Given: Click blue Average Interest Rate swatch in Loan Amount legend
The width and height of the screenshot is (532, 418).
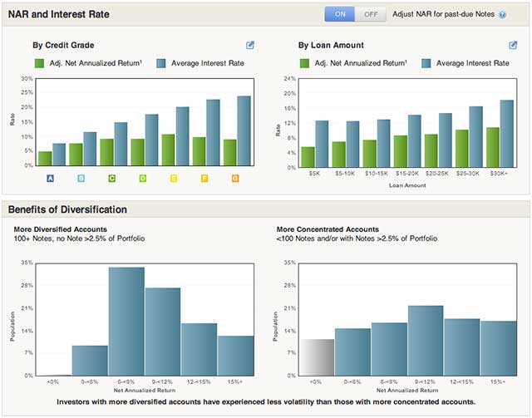Looking at the screenshot, I should point(426,63).
